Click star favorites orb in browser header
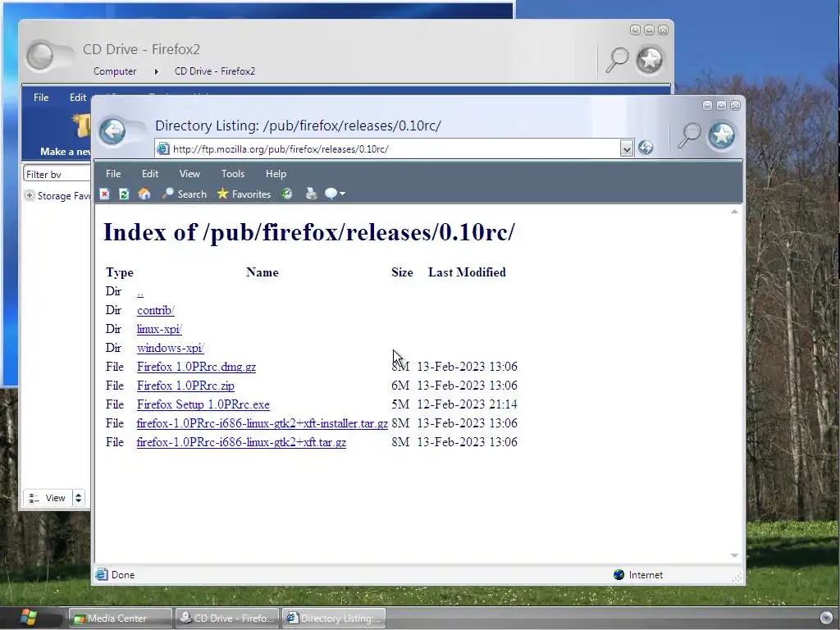 [x=722, y=135]
